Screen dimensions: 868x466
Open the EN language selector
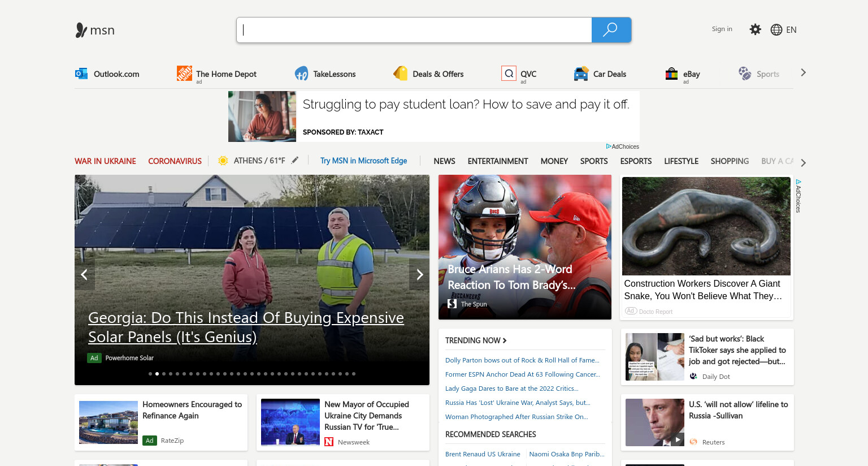tap(791, 30)
